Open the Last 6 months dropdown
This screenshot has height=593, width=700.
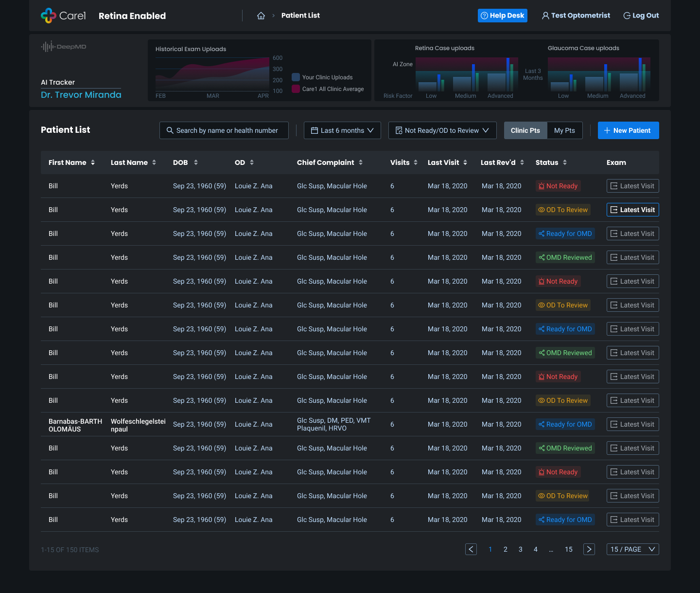342,130
